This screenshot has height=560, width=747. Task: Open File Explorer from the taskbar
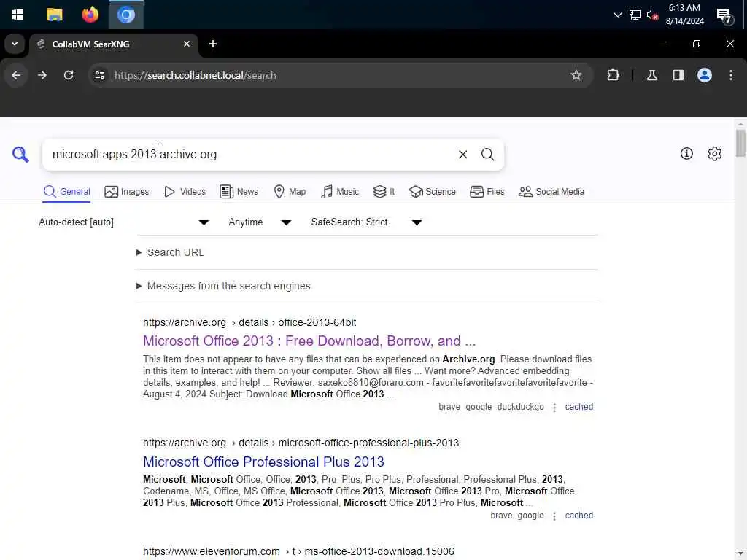[54, 15]
